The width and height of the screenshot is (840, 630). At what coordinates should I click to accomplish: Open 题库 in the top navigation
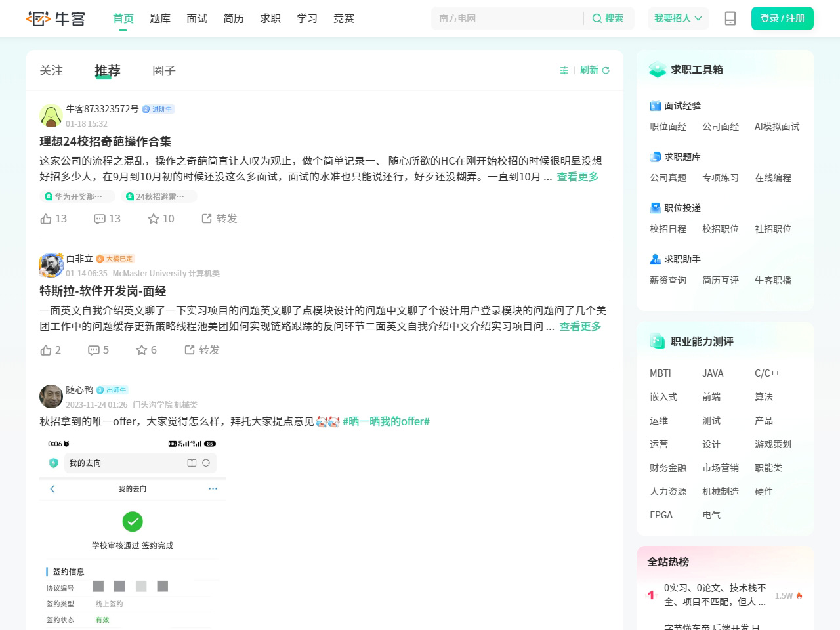(160, 18)
